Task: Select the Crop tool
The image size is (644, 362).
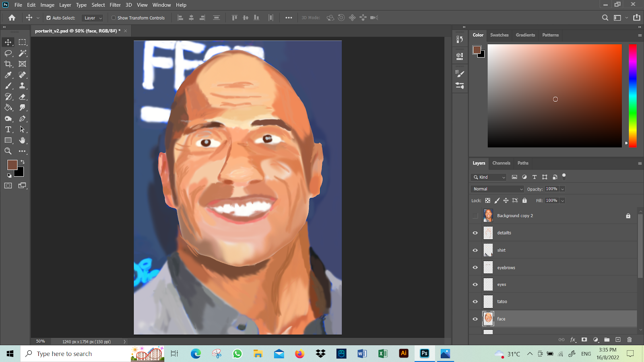Action: pyautogui.click(x=8, y=64)
